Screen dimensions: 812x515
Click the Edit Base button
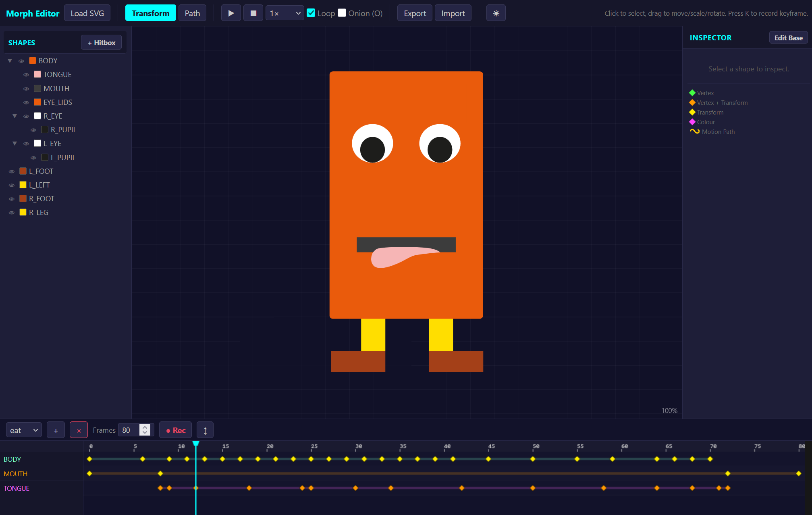(x=788, y=38)
